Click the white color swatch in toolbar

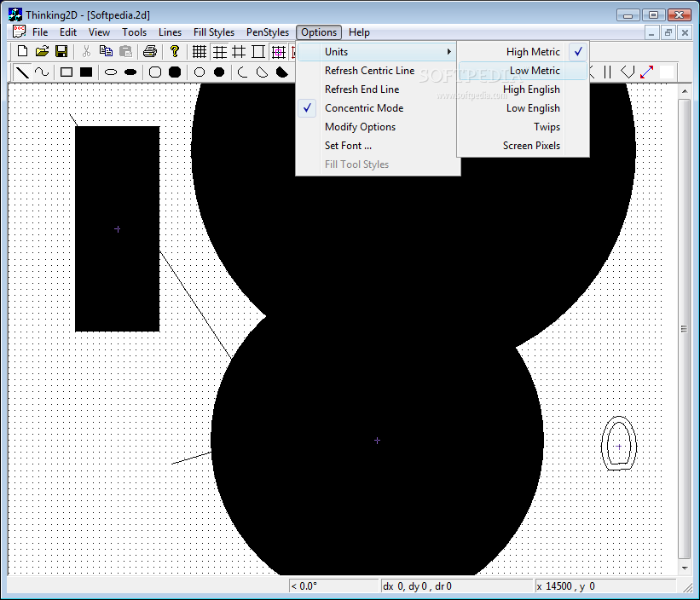tap(667, 72)
